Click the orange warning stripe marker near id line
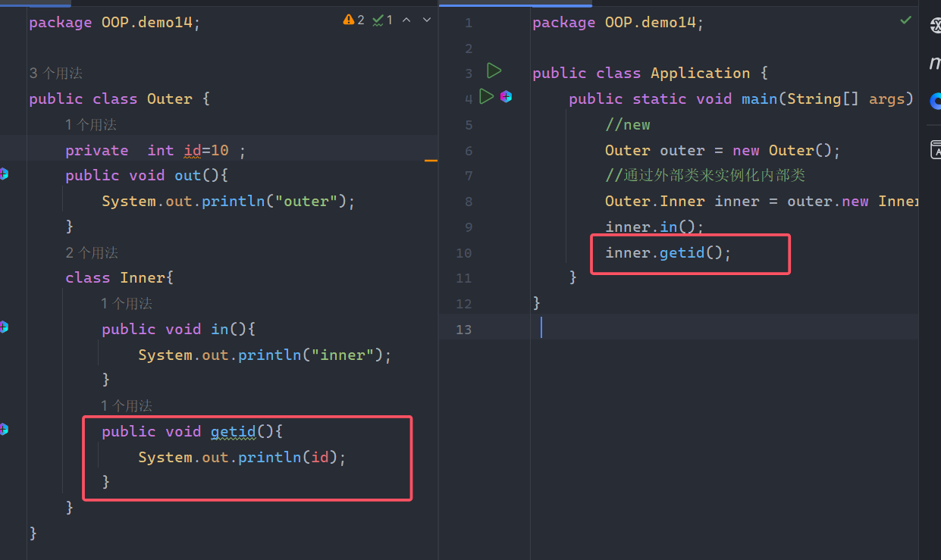This screenshot has width=941, height=560. (431, 161)
